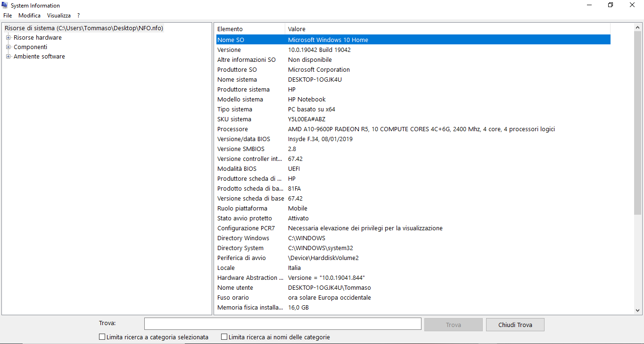Click the Chiudi Trova button
The width and height of the screenshot is (644, 344).
pos(515,325)
